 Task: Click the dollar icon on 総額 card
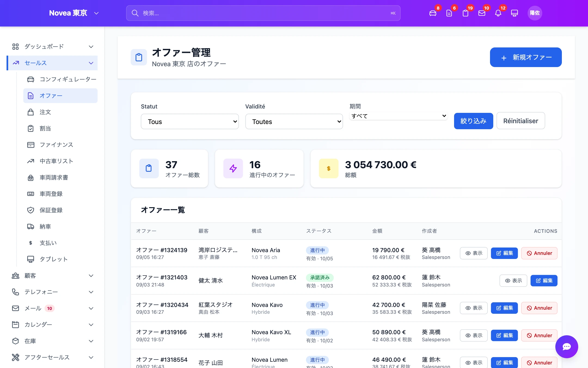click(329, 168)
